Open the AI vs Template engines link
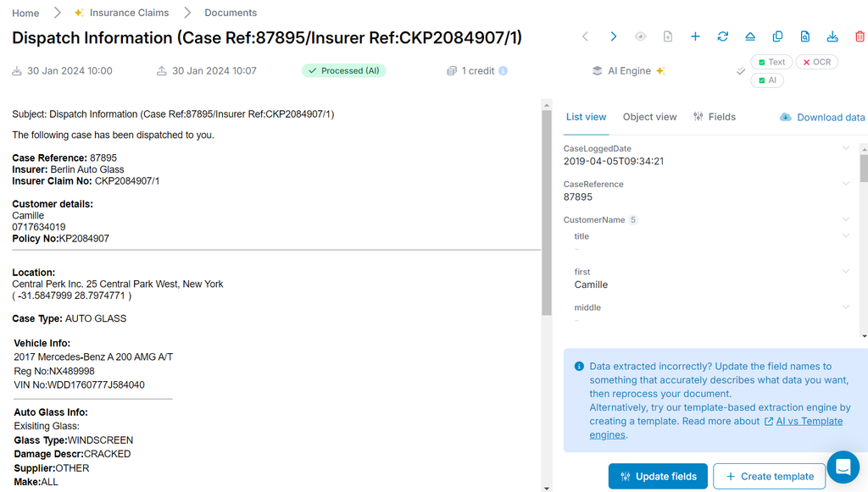Screen dimensions: 868x492 809,421
